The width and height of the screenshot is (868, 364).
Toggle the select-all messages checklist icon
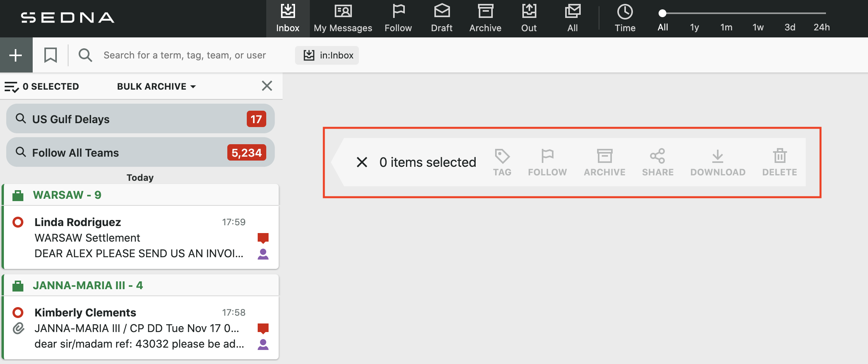pyautogui.click(x=11, y=87)
